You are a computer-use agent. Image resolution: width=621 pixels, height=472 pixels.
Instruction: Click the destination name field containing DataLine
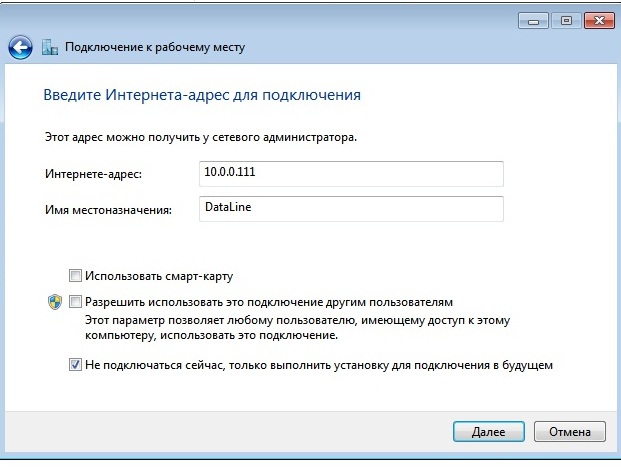350,208
